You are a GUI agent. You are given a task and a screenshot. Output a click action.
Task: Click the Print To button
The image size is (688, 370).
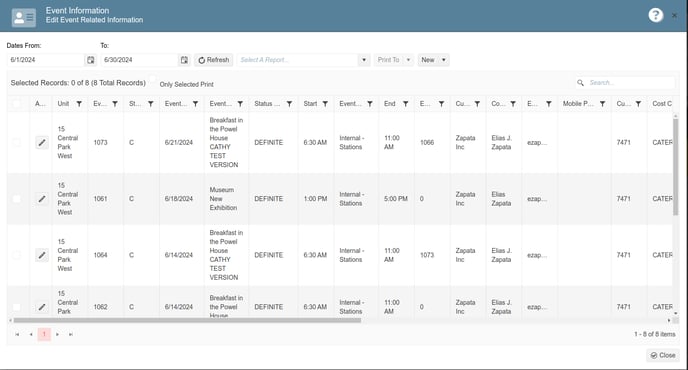389,60
